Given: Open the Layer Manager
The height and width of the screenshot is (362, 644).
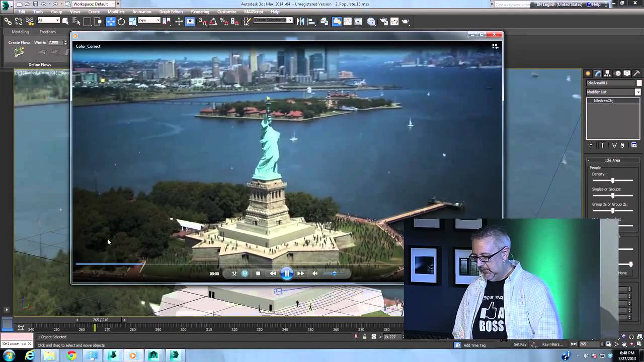Looking at the screenshot, I should point(325,21).
